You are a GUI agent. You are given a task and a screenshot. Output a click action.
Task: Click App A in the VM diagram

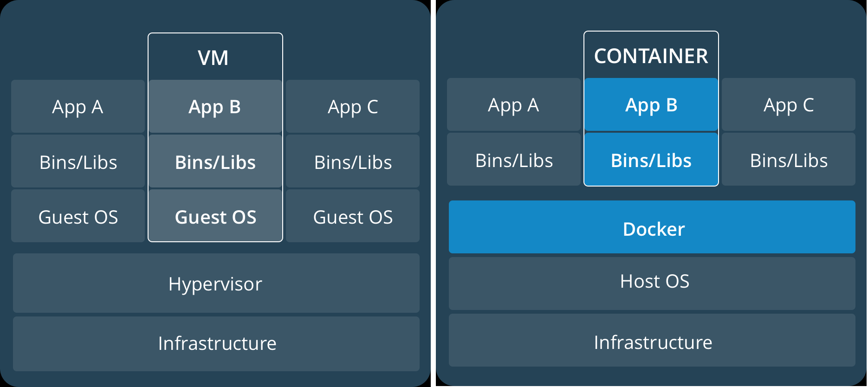point(78,106)
